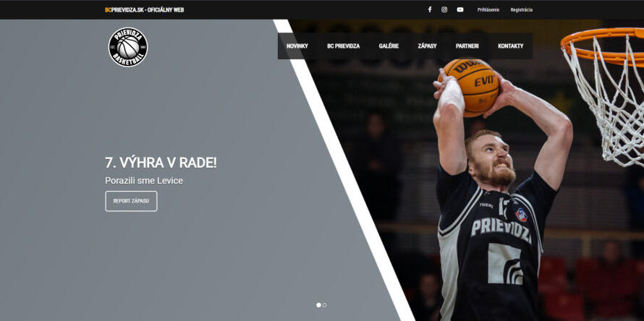Go to Prihlásenie login link
Image resolution: width=644 pixels, height=321 pixels.
488,9
